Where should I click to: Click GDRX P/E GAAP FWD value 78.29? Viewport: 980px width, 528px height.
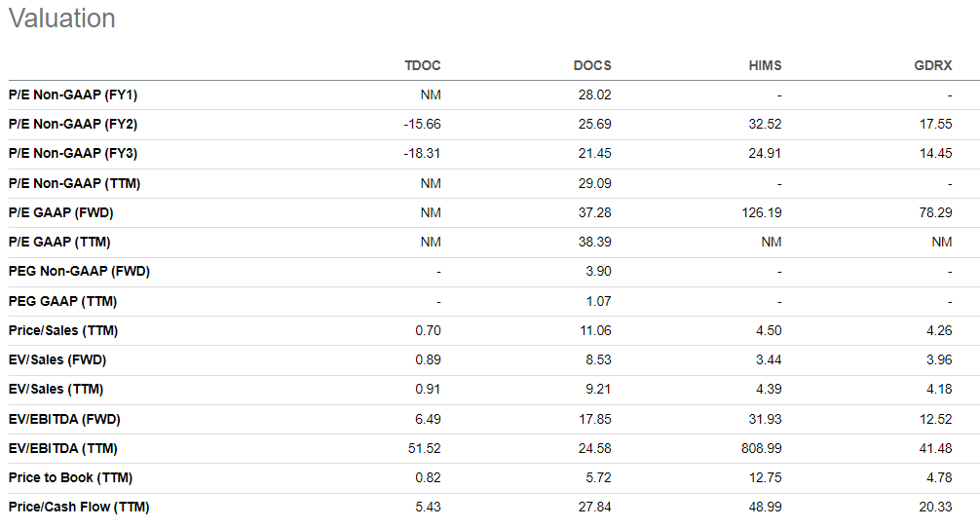tap(935, 213)
